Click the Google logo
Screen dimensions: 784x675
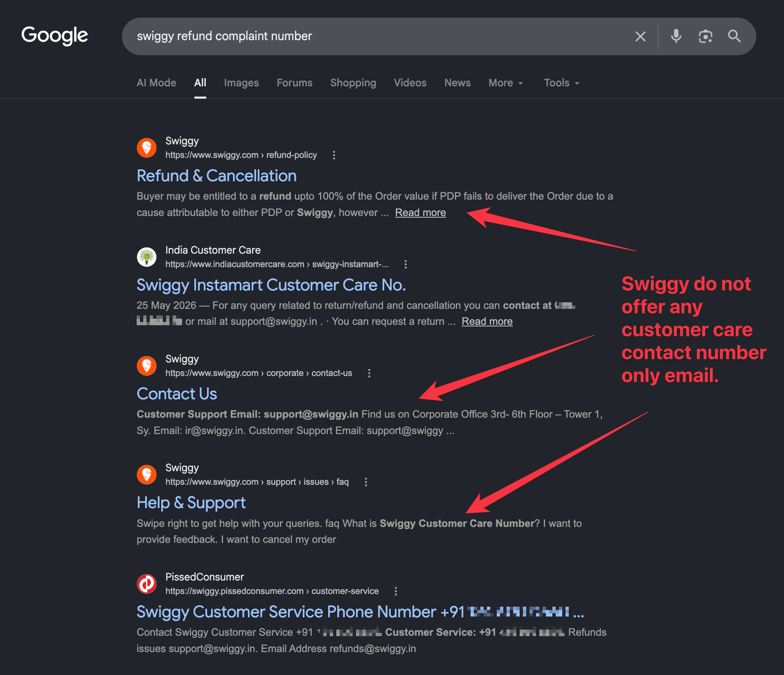click(55, 36)
